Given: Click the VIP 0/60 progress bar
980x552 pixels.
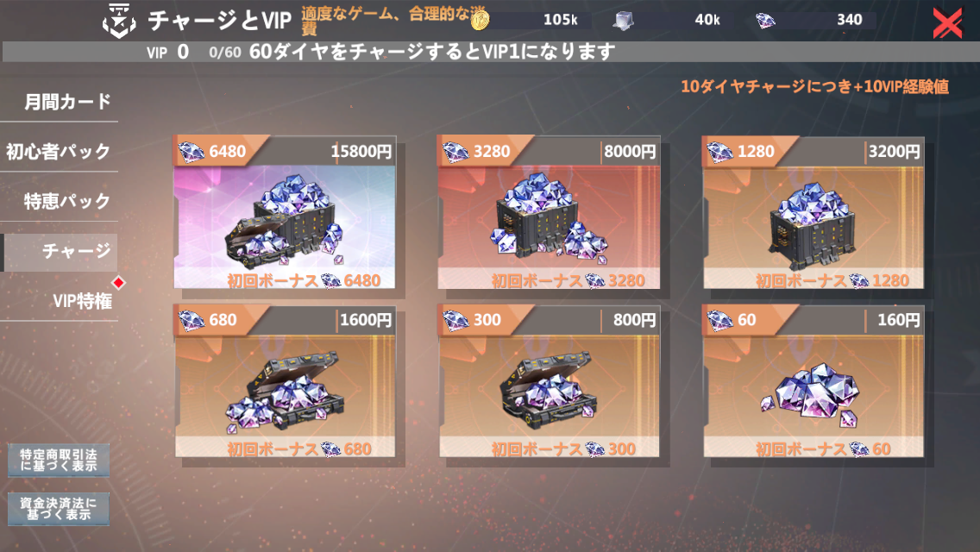Looking at the screenshot, I should (x=491, y=52).
